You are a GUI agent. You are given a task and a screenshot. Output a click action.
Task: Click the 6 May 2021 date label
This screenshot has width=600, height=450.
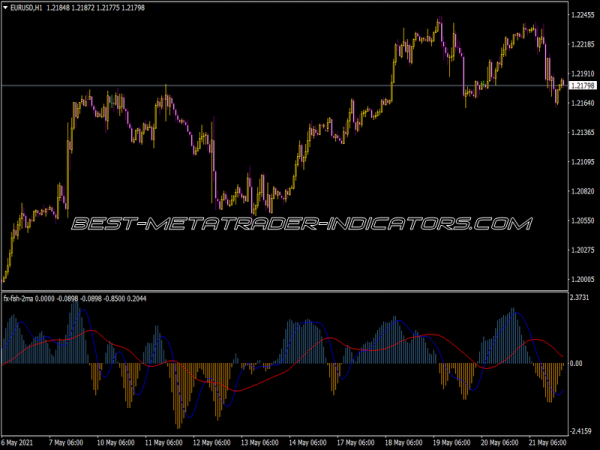20,441
